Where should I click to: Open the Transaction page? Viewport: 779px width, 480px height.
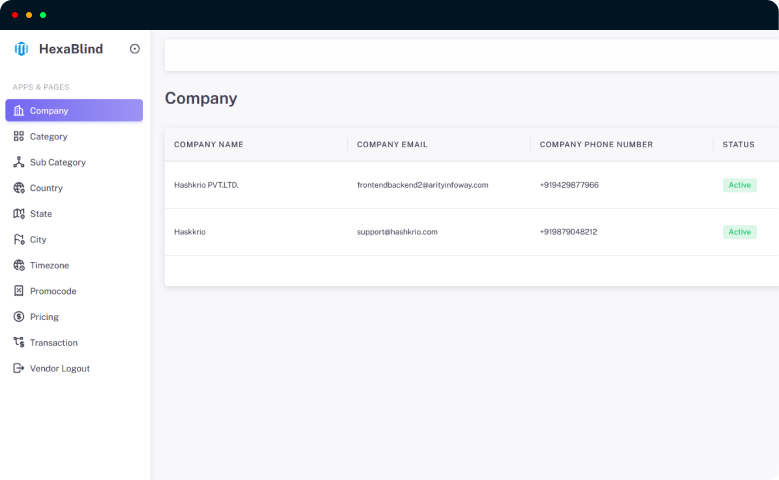click(x=53, y=343)
